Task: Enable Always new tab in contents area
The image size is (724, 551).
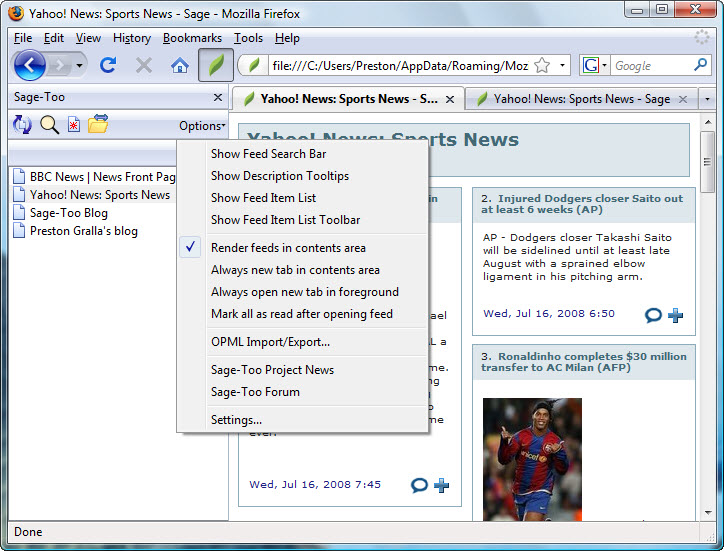Action: pyautogui.click(x=295, y=270)
